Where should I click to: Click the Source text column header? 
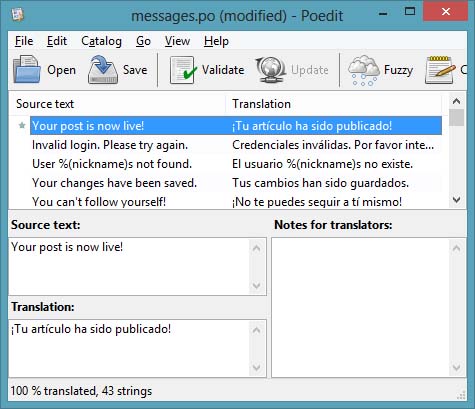click(x=117, y=104)
